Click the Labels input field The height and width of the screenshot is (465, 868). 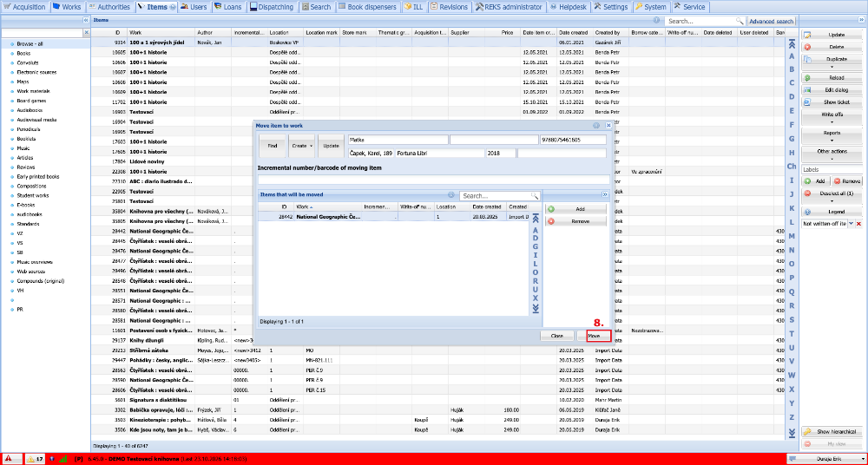coord(832,170)
